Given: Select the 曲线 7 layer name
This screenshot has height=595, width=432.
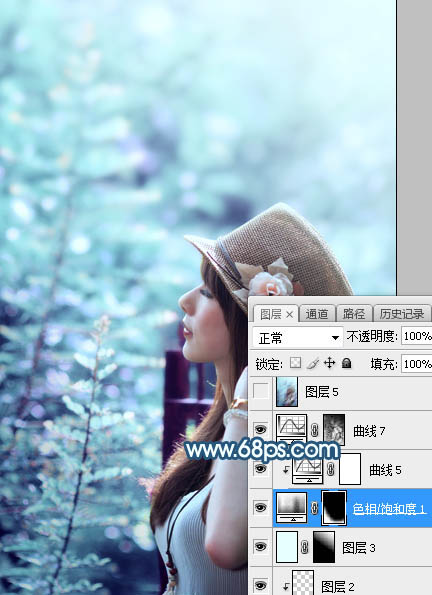Looking at the screenshot, I should tap(369, 431).
